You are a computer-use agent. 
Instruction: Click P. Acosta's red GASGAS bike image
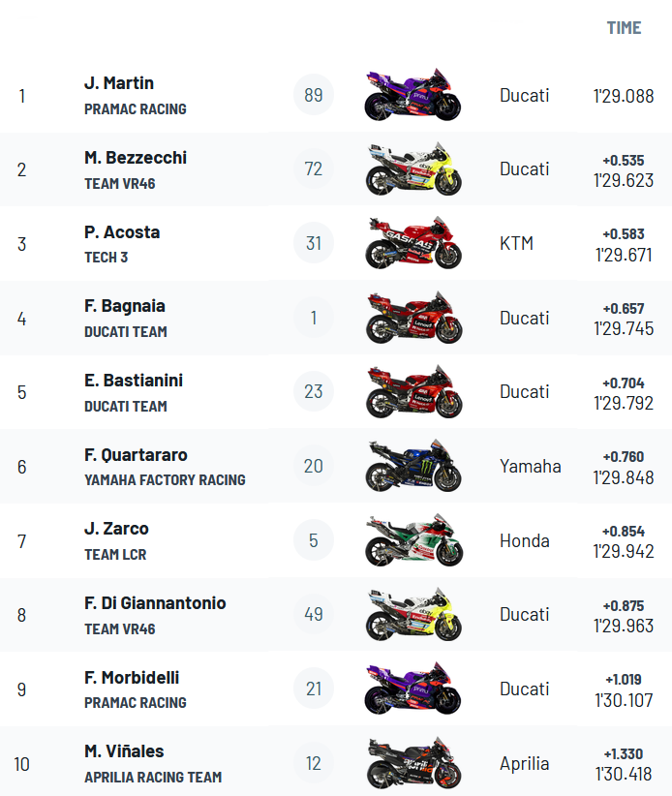tap(413, 243)
